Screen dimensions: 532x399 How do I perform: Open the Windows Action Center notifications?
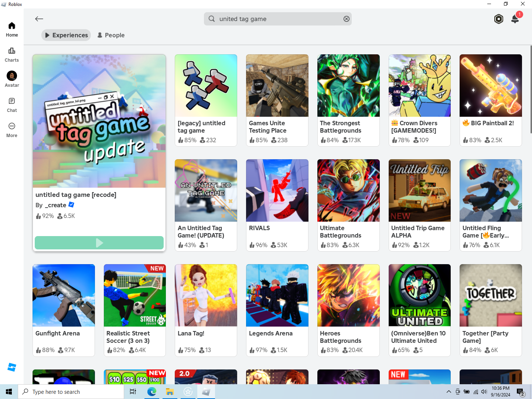[x=521, y=392]
